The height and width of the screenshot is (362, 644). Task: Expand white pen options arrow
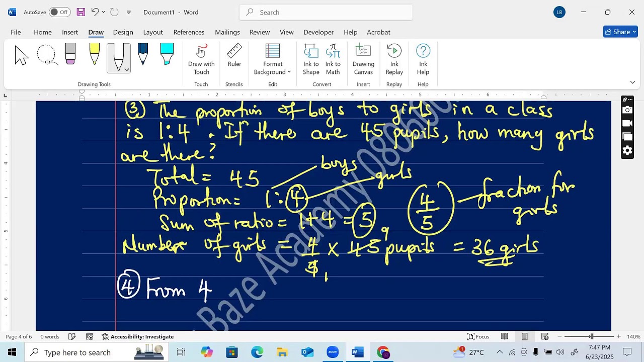(127, 69)
